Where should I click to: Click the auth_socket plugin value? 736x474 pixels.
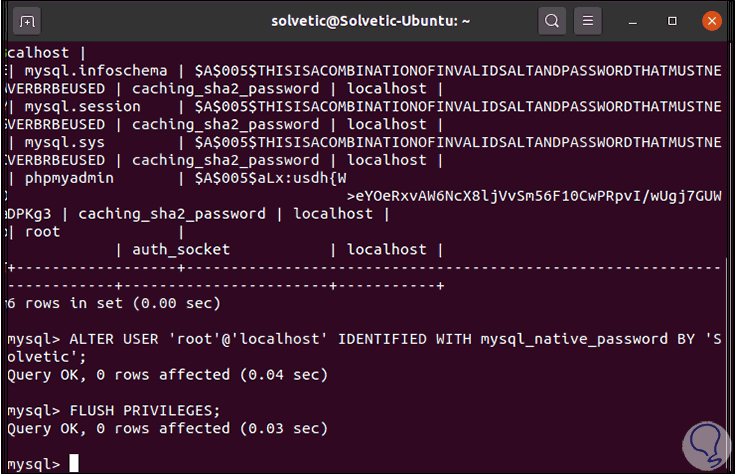pos(180,250)
